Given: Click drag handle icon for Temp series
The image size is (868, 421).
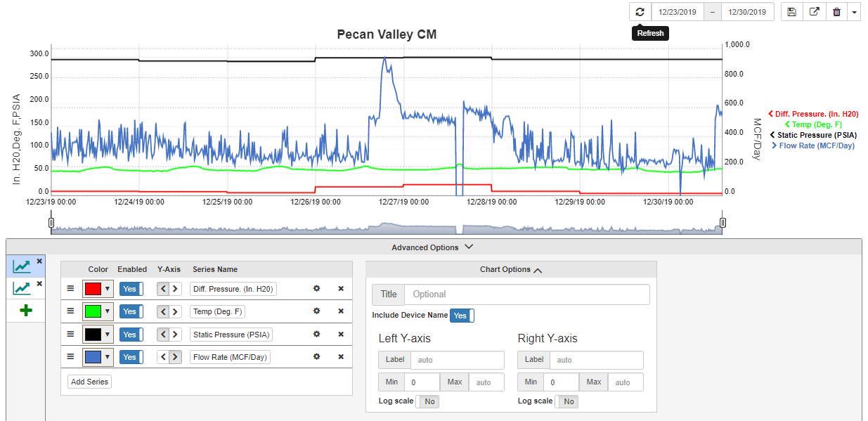Looking at the screenshot, I should tap(70, 311).
